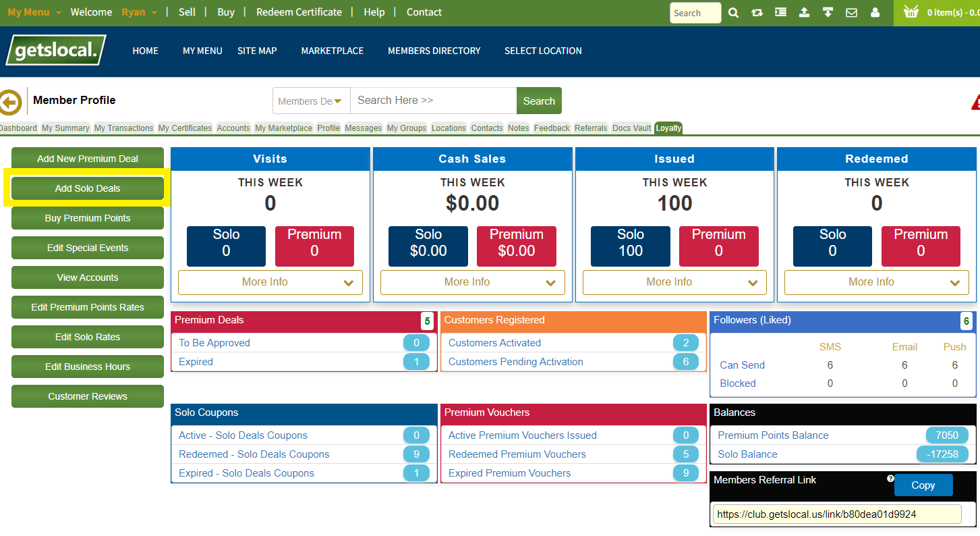980x536 pixels.
Task: Open the Notes tab
Action: click(519, 128)
